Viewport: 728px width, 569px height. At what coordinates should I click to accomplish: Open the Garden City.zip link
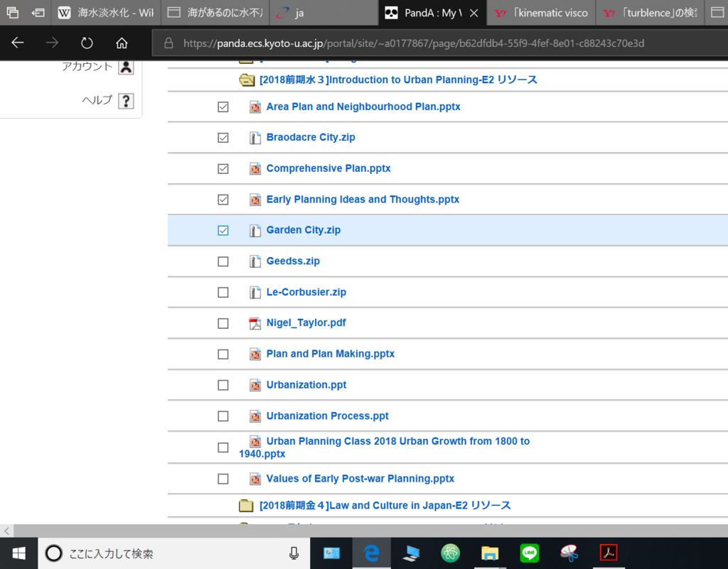tap(303, 230)
